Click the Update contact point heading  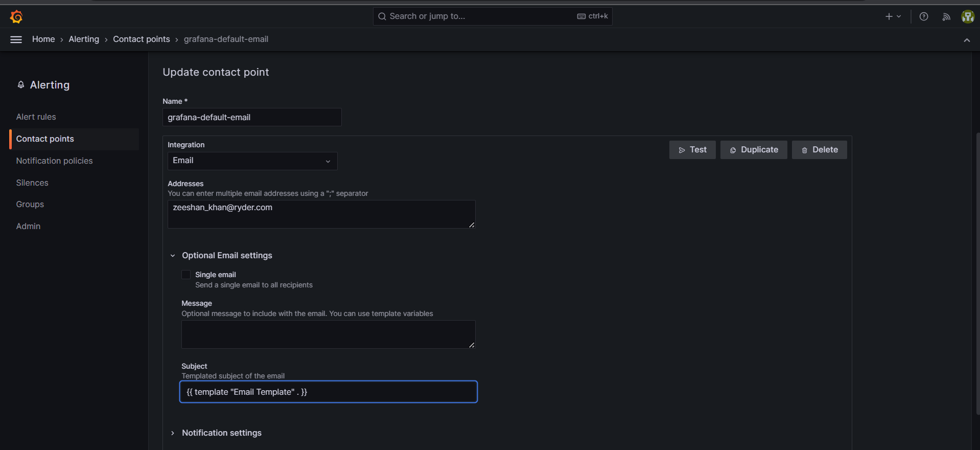tap(216, 72)
